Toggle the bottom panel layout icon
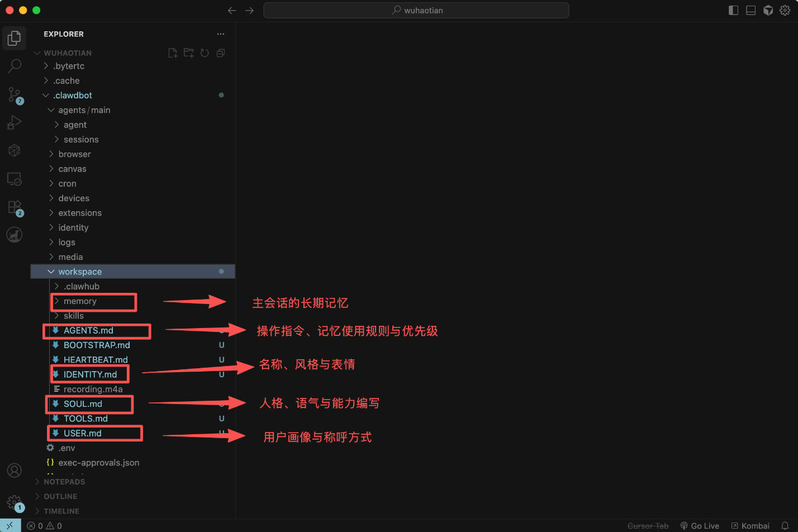The image size is (798, 532). tap(751, 10)
